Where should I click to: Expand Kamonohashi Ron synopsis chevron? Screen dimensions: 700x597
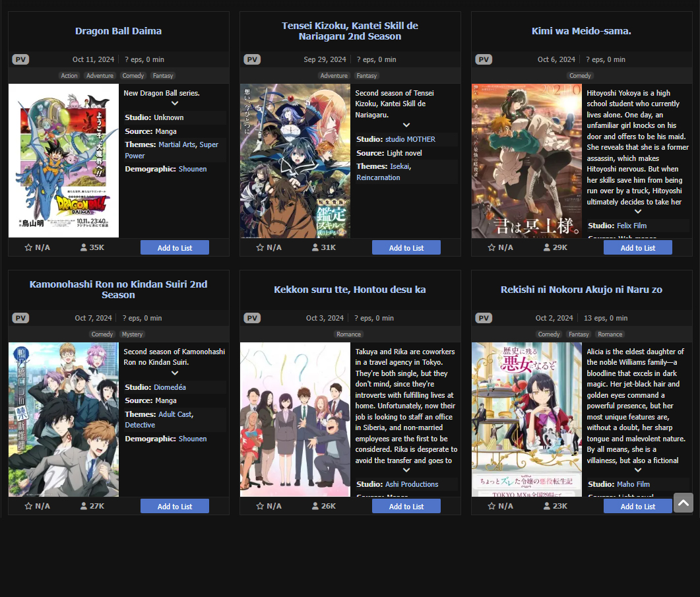[x=175, y=373]
